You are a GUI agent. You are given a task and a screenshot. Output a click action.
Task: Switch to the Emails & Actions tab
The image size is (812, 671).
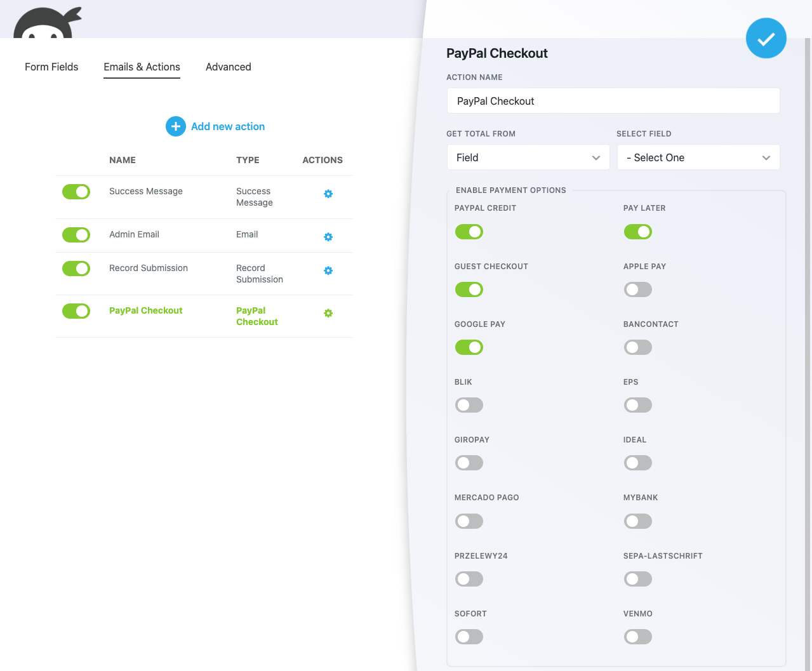point(142,67)
